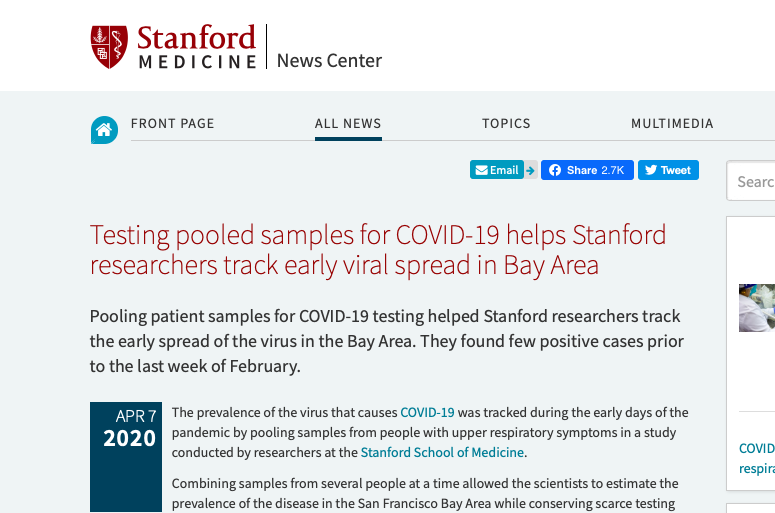This screenshot has width=775, height=513.
Task: Click the sidebar COVID related article link
Action: tap(757, 458)
